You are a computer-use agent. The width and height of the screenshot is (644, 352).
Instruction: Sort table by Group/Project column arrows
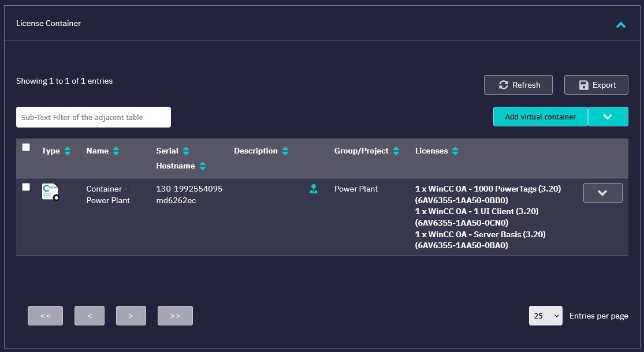(x=396, y=151)
